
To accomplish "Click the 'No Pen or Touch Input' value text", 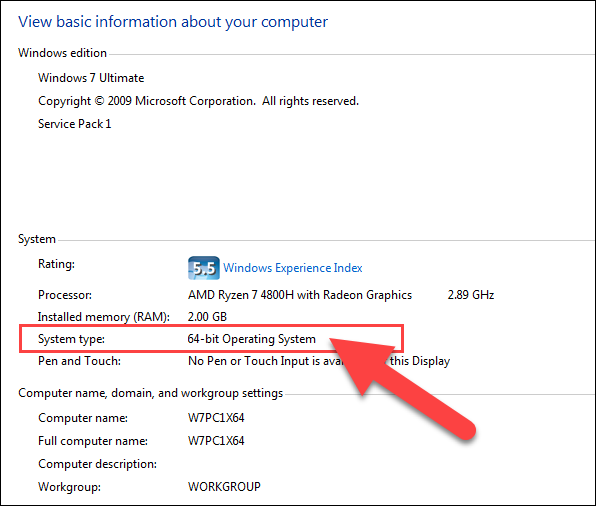I will [319, 361].
